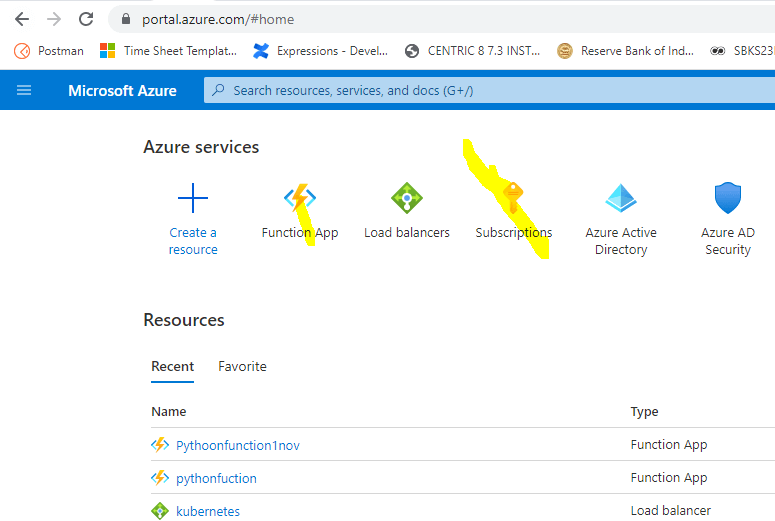
Task: Click the Type column header
Action: tap(644, 411)
